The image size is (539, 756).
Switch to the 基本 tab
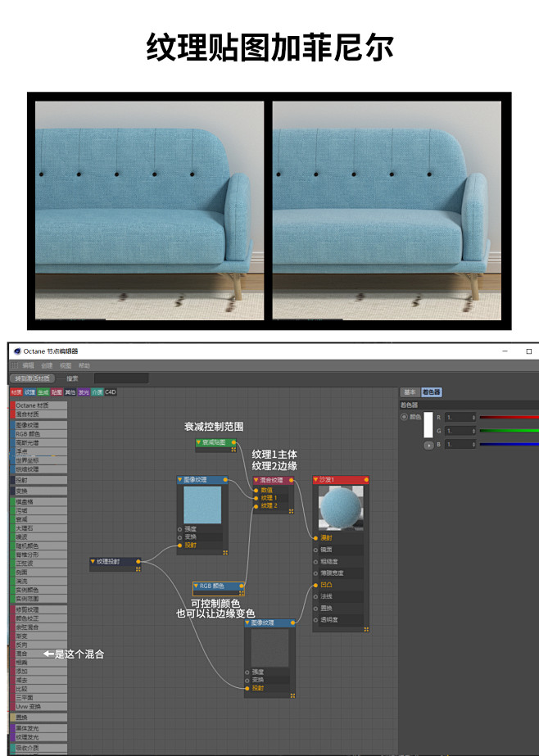click(x=410, y=392)
